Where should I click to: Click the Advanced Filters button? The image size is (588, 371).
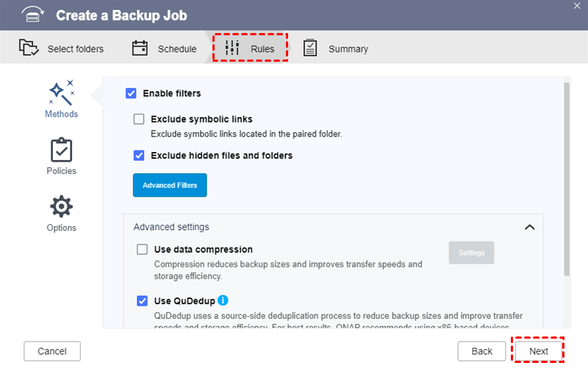click(170, 185)
